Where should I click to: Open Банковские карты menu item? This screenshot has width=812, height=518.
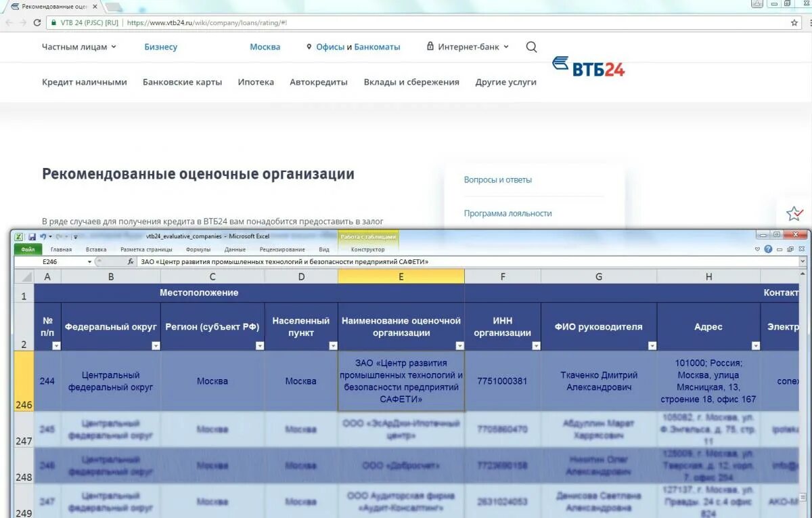point(182,82)
